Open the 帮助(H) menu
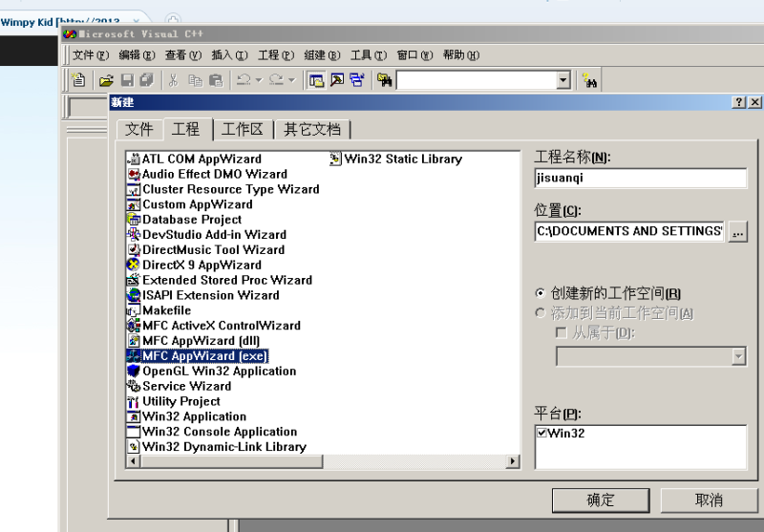The image size is (764, 532). point(461,55)
